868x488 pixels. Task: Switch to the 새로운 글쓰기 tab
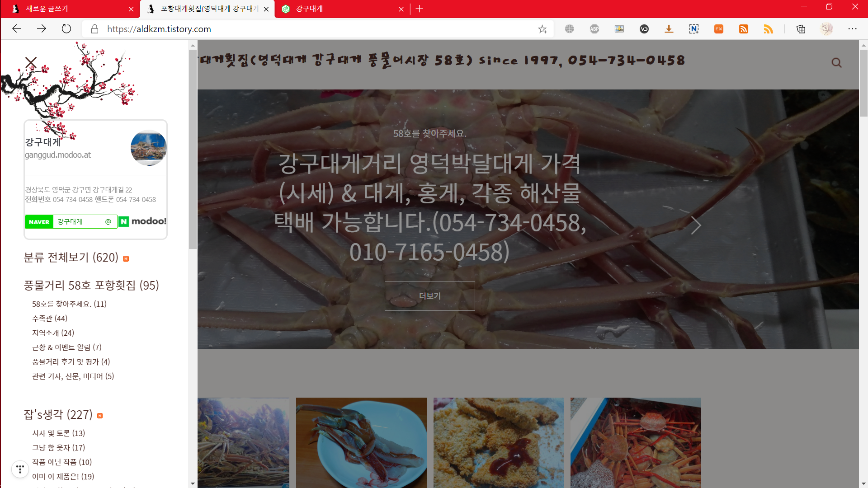[47, 9]
